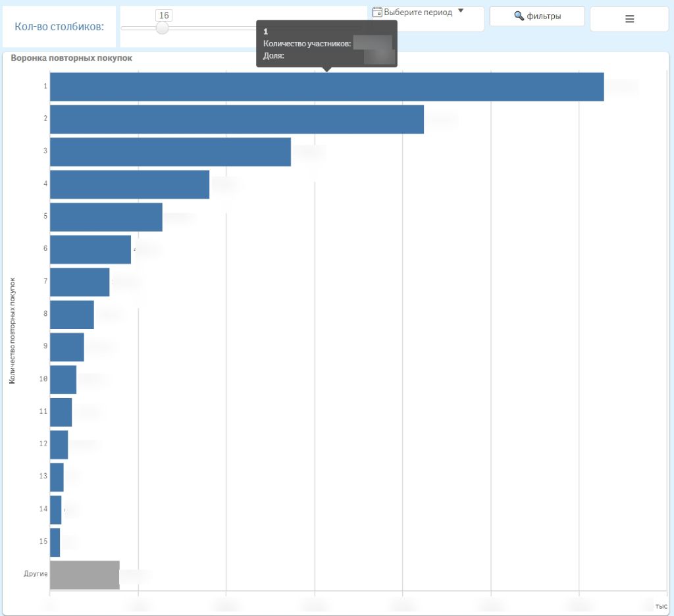Select the bar for 1 repeat purchase
Image resolution: width=674 pixels, height=616 pixels.
(x=326, y=87)
